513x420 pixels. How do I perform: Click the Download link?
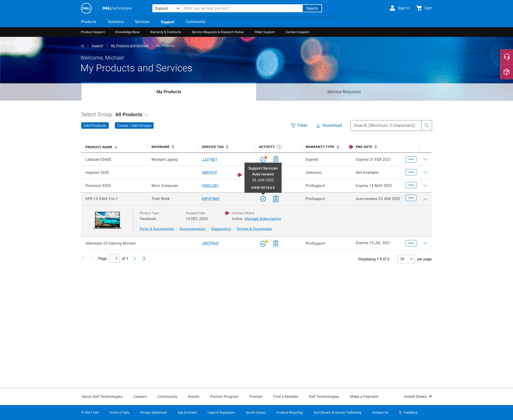click(329, 125)
